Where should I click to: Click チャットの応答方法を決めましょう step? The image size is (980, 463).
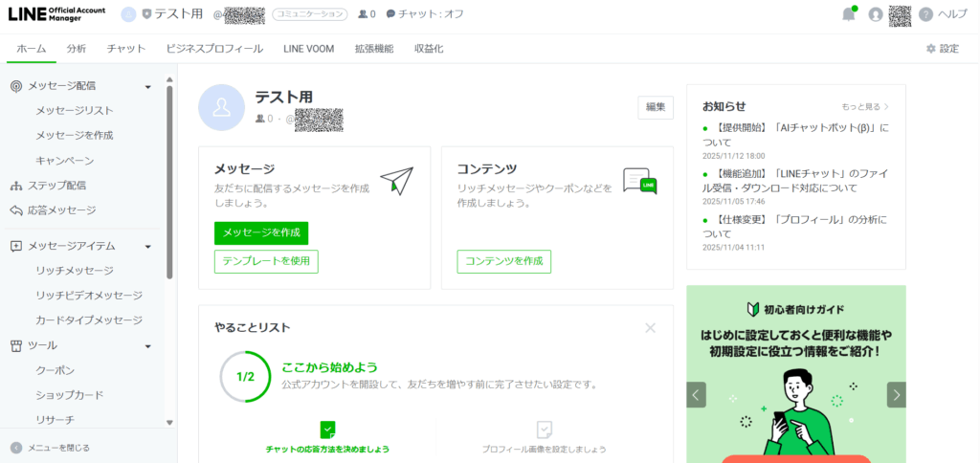point(327,450)
